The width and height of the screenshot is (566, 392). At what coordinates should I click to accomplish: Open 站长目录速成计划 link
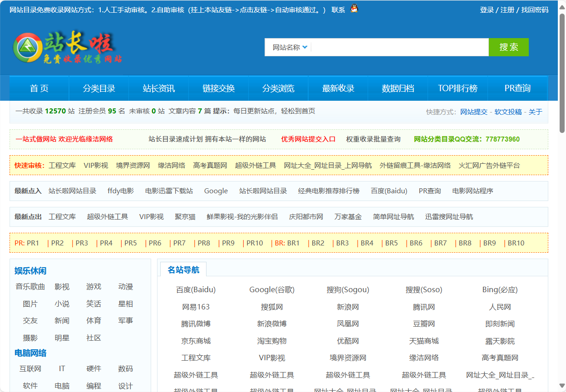(x=207, y=139)
